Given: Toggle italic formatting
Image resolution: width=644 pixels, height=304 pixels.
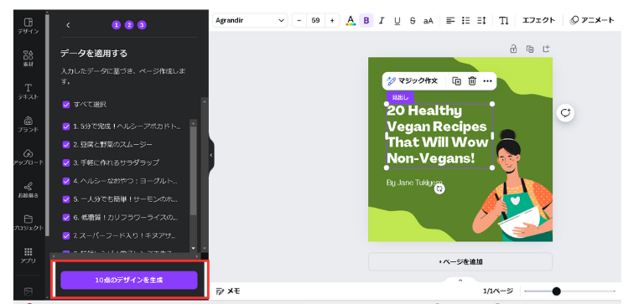Looking at the screenshot, I should tap(382, 20).
